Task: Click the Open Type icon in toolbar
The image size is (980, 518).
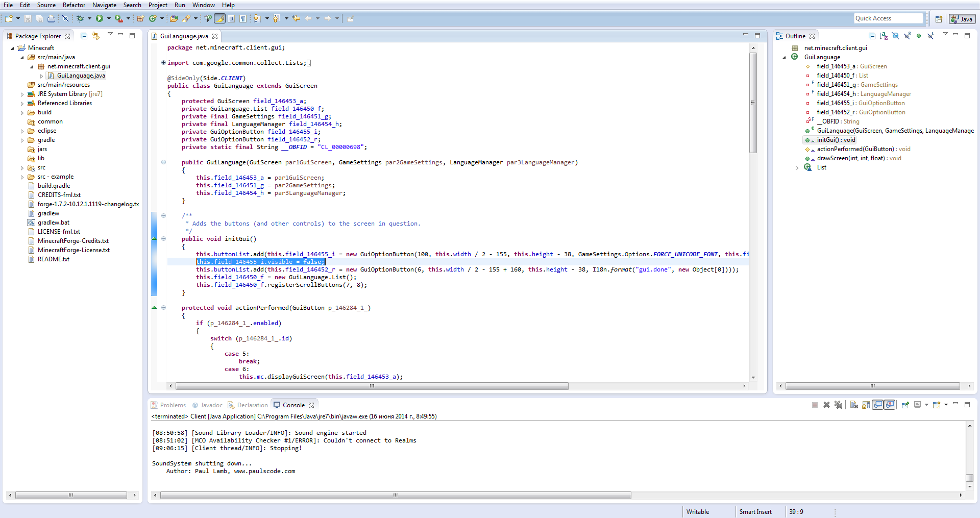Action: (174, 18)
